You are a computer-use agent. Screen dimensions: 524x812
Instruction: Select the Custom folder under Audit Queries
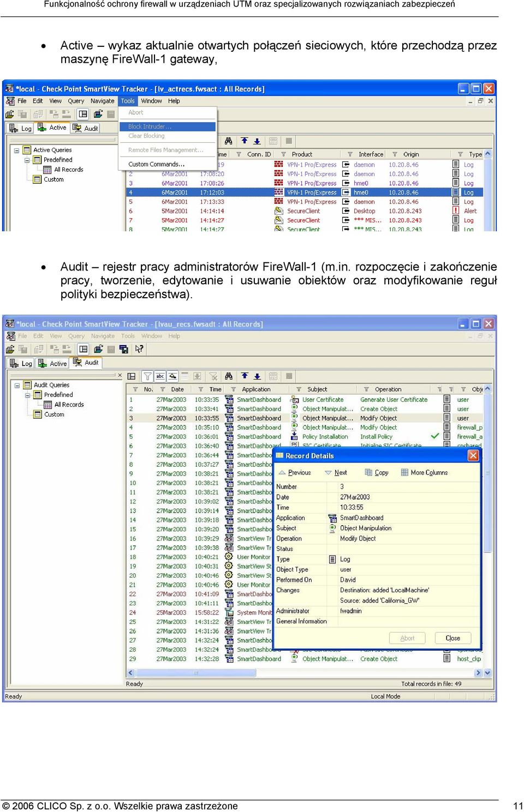click(54, 414)
